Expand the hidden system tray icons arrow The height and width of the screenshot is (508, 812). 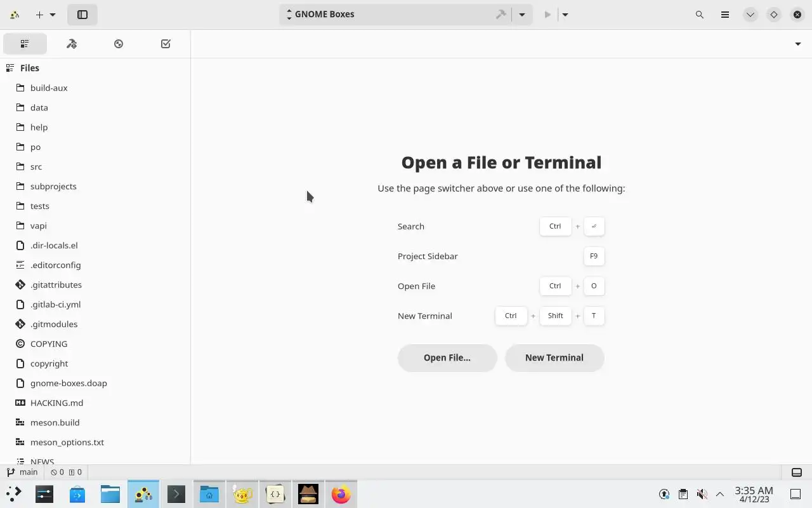[720, 494]
